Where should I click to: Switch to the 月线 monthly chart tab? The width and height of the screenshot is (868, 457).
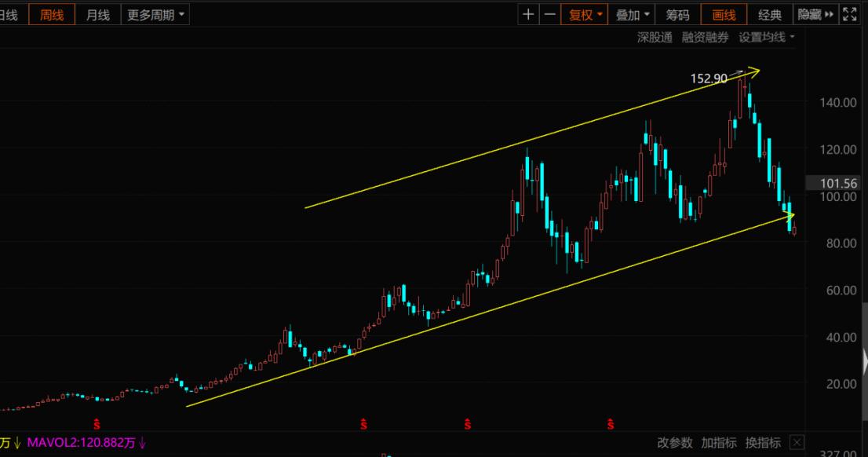pyautogui.click(x=98, y=15)
